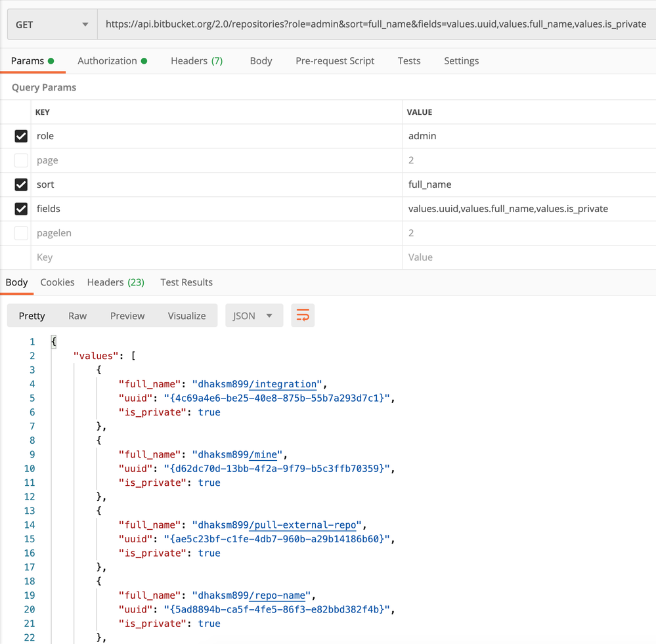Open the Settings tab
The width and height of the screenshot is (656, 644).
pyautogui.click(x=461, y=61)
